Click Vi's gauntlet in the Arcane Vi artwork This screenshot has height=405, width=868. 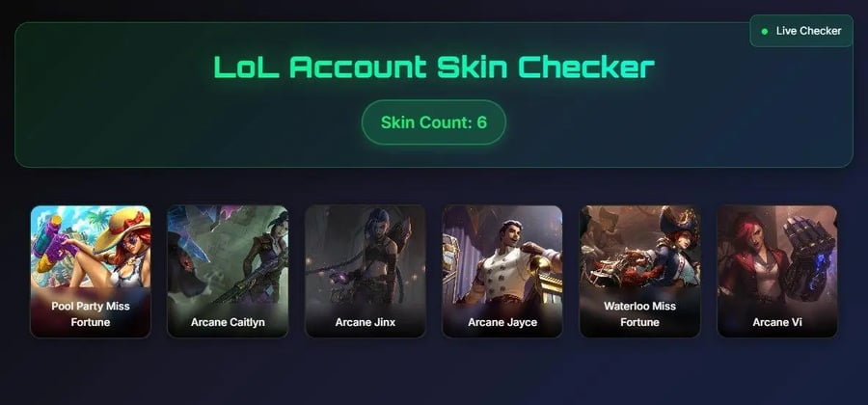coord(808,257)
